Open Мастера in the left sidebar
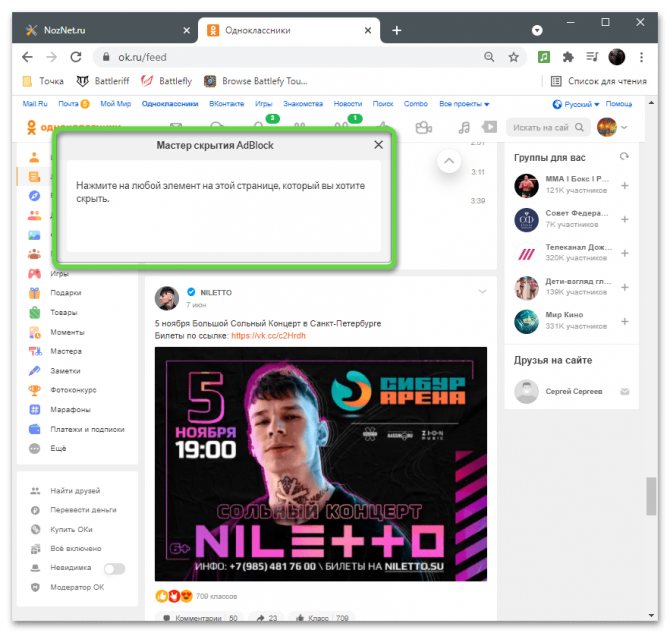 tap(66, 351)
